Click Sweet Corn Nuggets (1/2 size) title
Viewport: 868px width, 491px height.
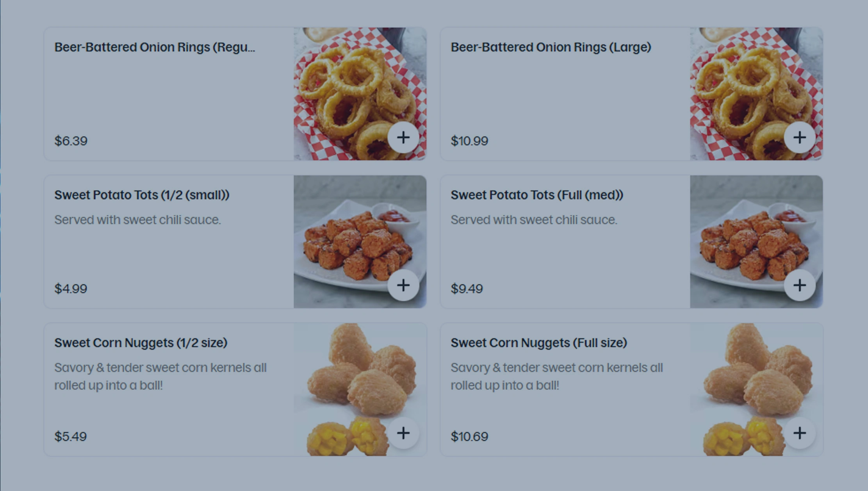coord(141,343)
